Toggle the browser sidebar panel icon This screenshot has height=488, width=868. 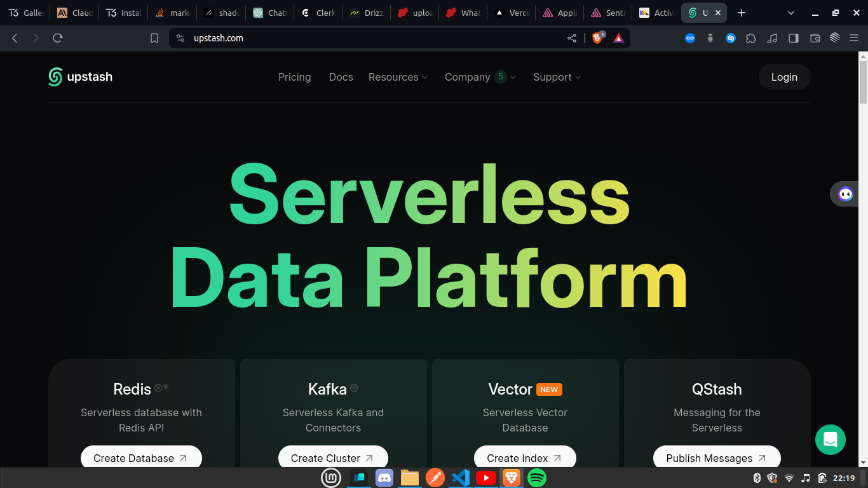(793, 38)
